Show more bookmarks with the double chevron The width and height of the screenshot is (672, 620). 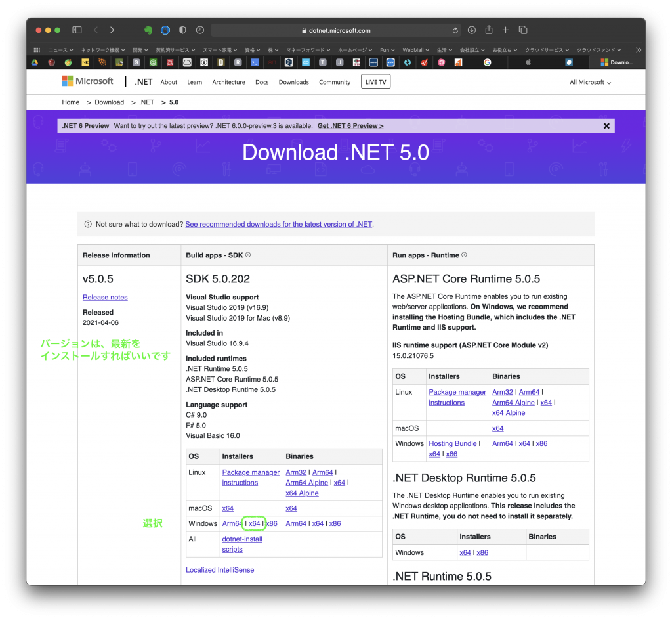[x=639, y=50]
